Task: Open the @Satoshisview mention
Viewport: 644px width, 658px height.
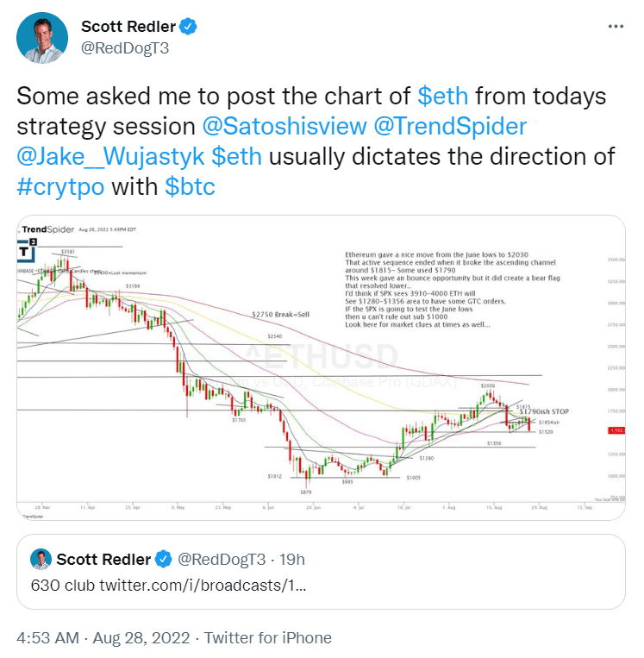Action: click(x=284, y=126)
